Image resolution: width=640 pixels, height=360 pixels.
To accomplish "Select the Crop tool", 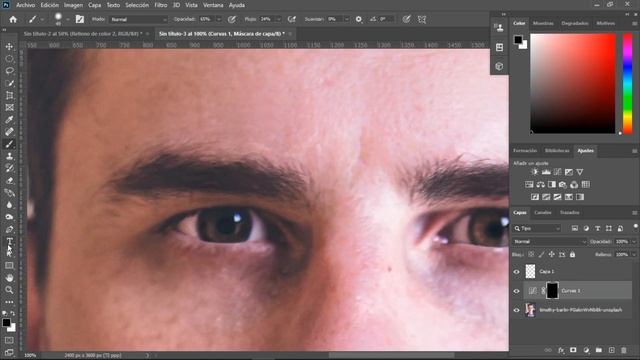I will (9, 96).
